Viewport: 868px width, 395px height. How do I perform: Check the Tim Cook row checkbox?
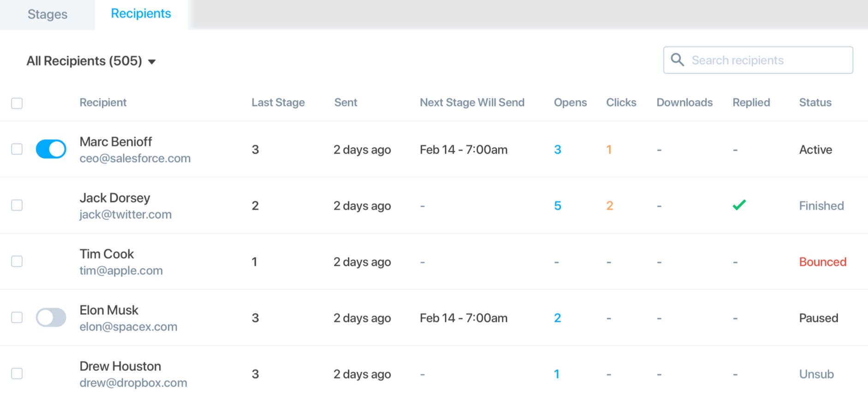[17, 261]
